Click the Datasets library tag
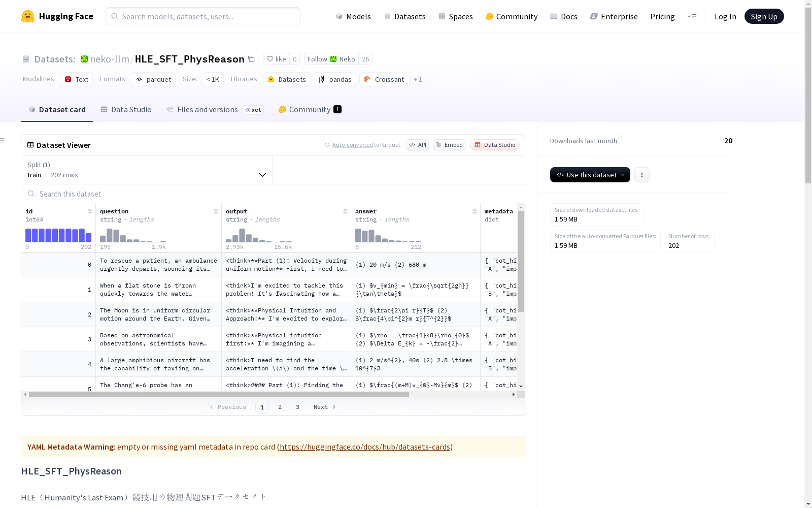 point(287,79)
